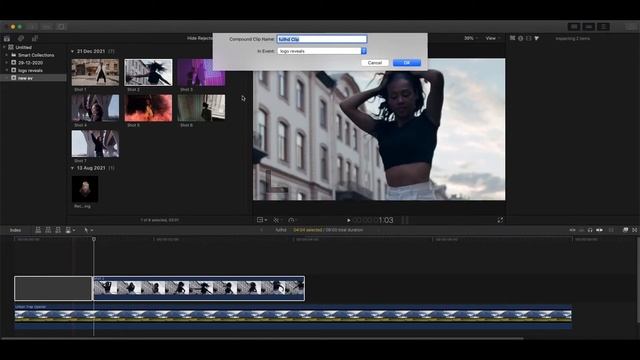Expand the 29-12-2020 event
Viewport: 640px width, 360px height.
(7, 62)
